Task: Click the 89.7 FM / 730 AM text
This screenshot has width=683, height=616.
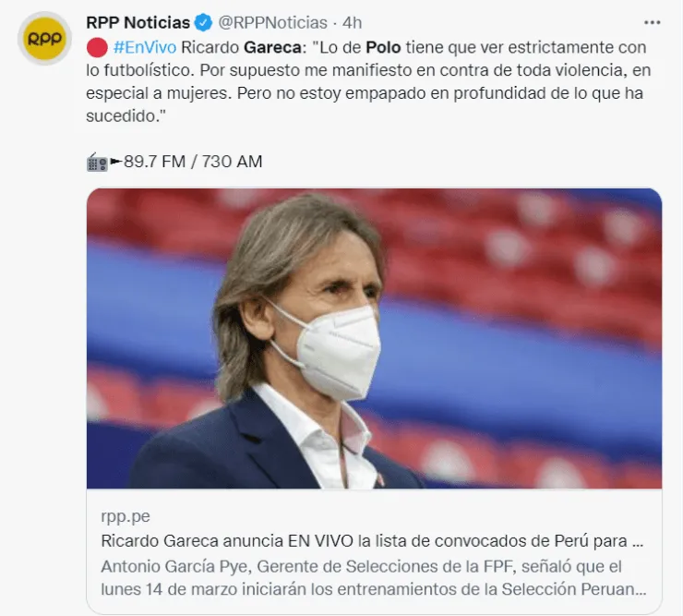Action: point(193,162)
